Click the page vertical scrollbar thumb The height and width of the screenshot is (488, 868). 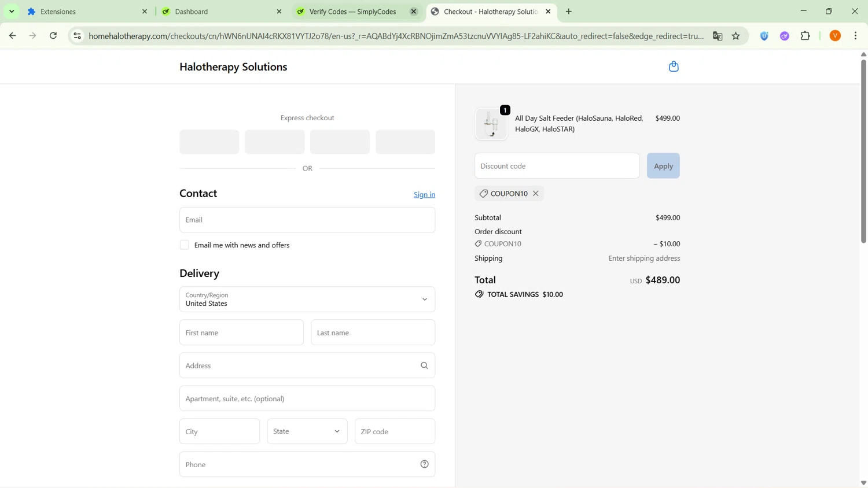(863, 150)
